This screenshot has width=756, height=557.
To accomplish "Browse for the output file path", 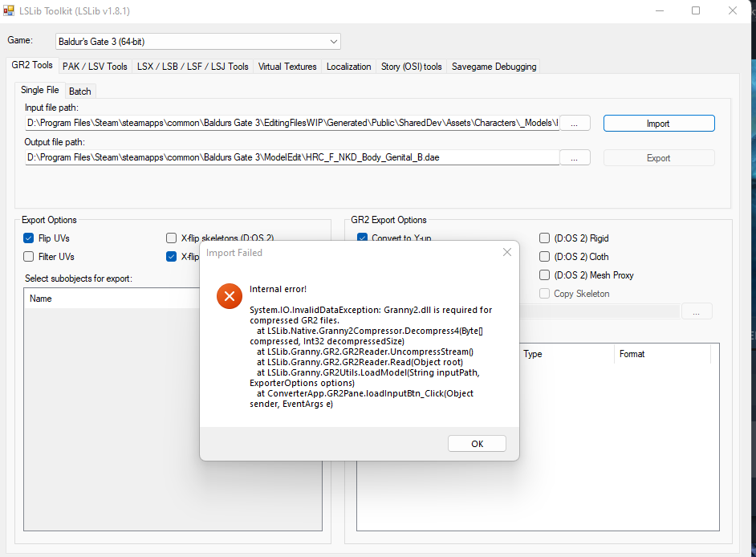I will pos(575,157).
